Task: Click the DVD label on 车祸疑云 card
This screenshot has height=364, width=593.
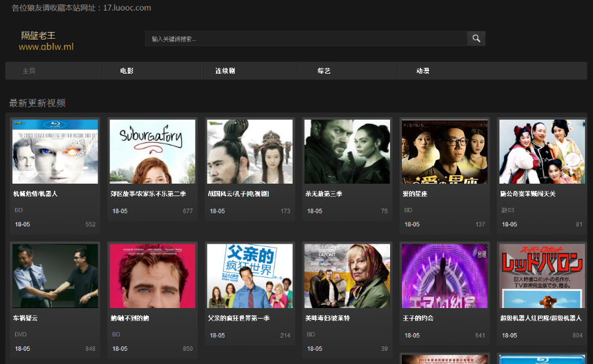Action: pos(20,334)
